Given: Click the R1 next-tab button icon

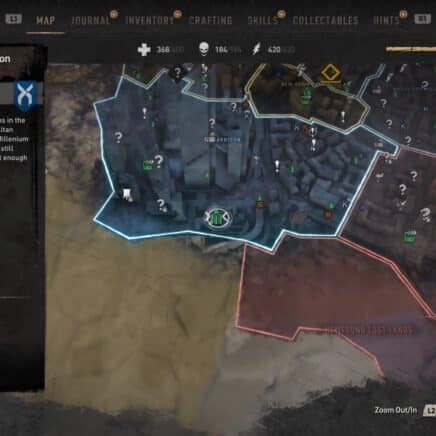Looking at the screenshot, I should coord(422,19).
